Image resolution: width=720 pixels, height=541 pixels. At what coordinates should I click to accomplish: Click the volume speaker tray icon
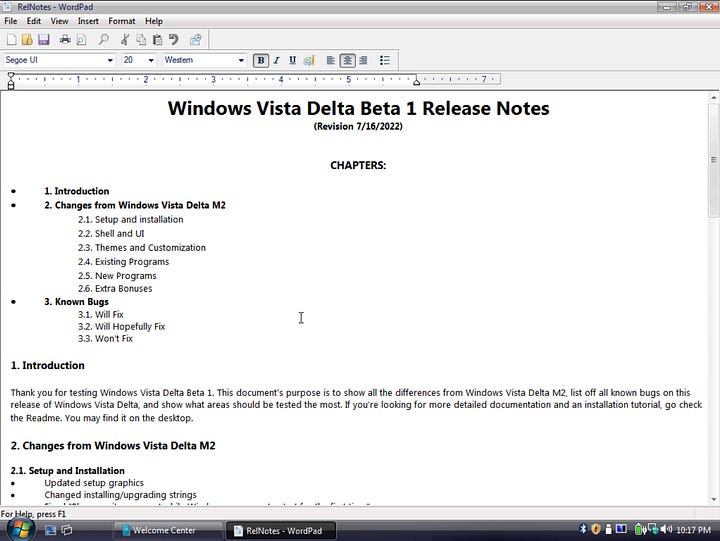click(666, 530)
